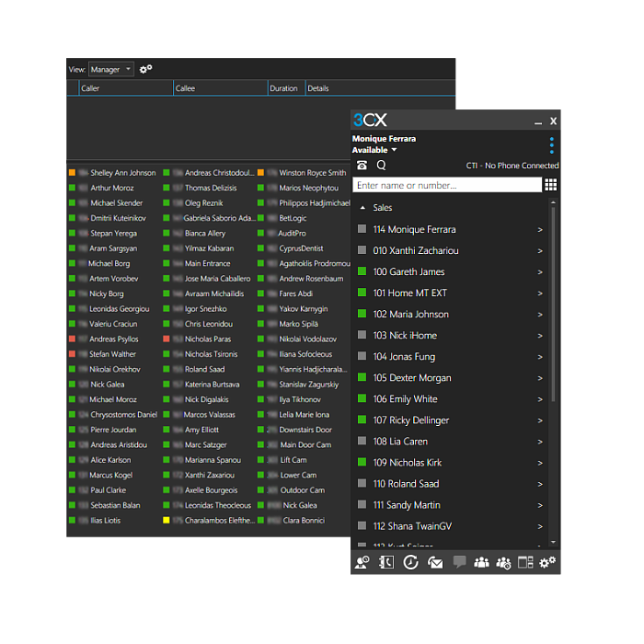Image resolution: width=644 pixels, height=644 pixels.
Task: Open the View Manager dropdown
Action: point(110,69)
